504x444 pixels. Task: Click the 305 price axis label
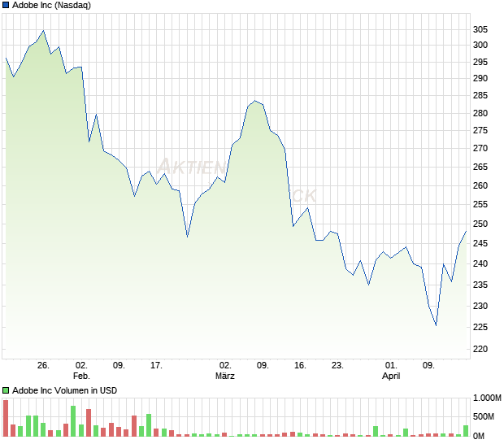click(x=480, y=29)
